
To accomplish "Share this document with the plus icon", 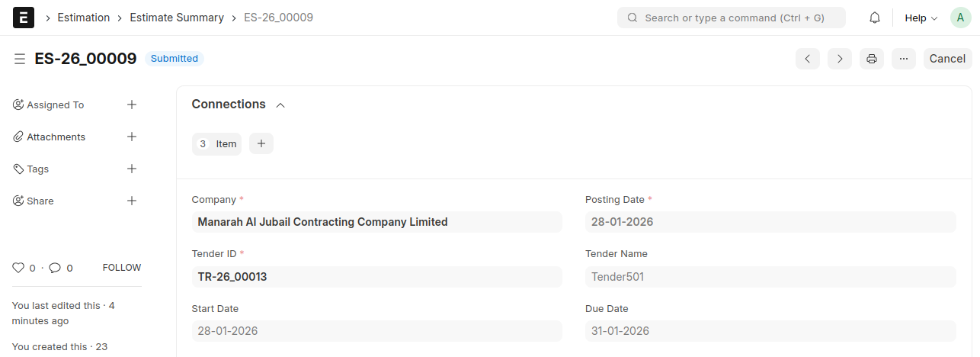I will (132, 201).
